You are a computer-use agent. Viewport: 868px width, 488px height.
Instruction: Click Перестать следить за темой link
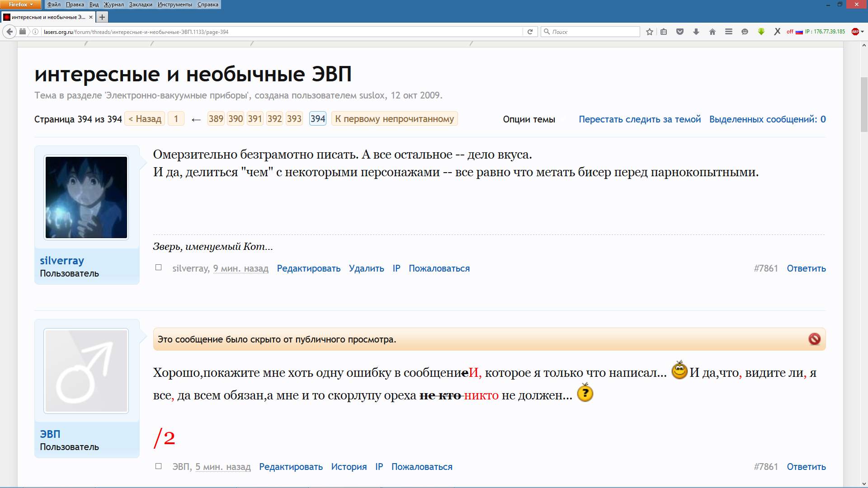coord(640,119)
